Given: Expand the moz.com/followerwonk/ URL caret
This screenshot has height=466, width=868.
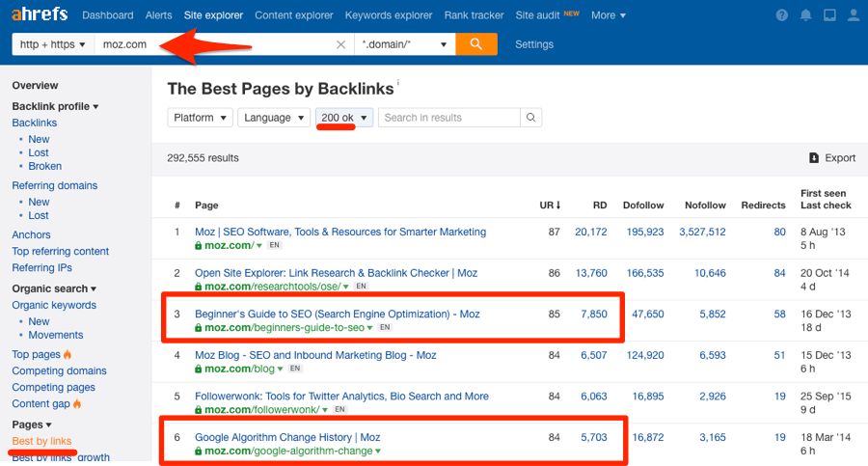Looking at the screenshot, I should coord(325,410).
